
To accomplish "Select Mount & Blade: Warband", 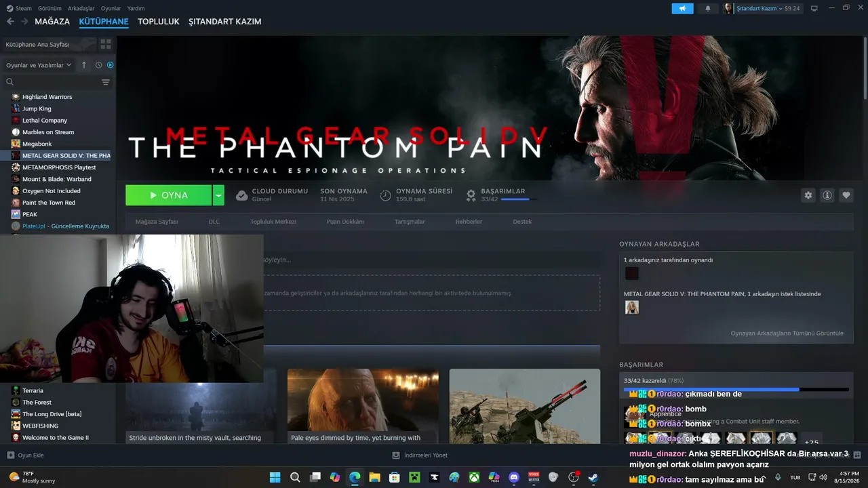I will (58, 179).
